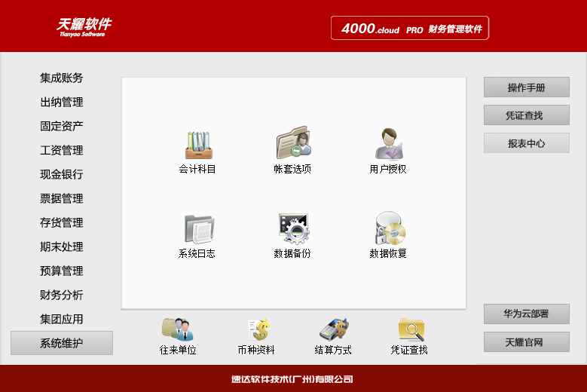
Task: Select the 系统维护 sidebar item
Action: 62,343
